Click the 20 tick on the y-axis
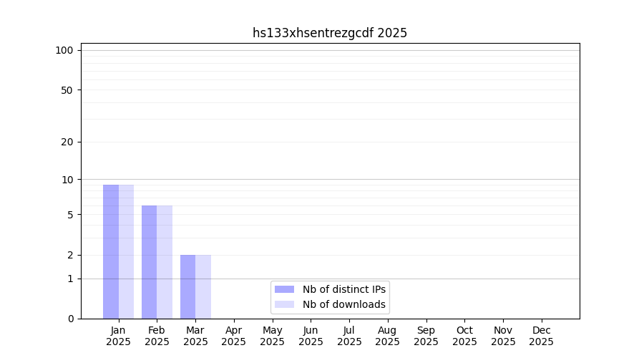The height and width of the screenshot is (358, 644). click(x=67, y=142)
